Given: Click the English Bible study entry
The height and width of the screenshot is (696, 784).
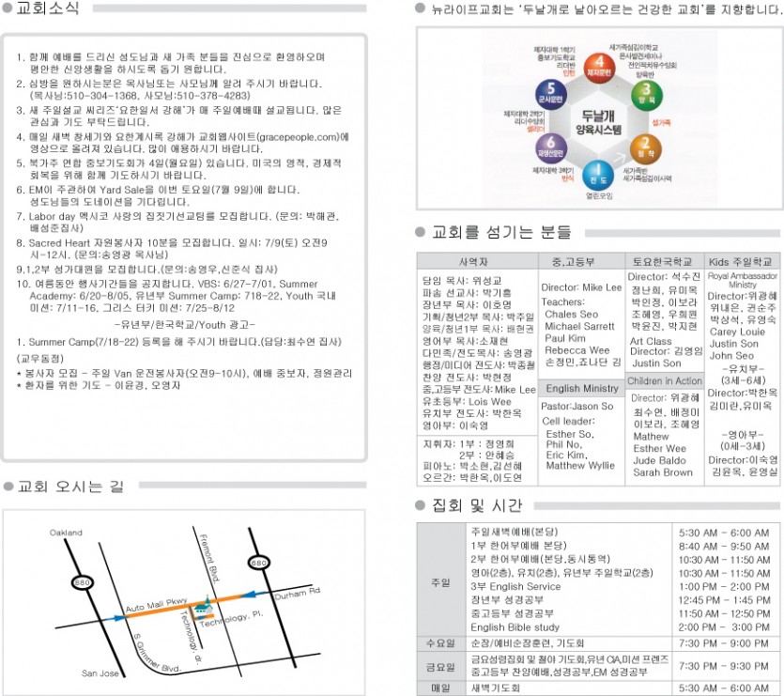Looking at the screenshot, I should (515, 626).
